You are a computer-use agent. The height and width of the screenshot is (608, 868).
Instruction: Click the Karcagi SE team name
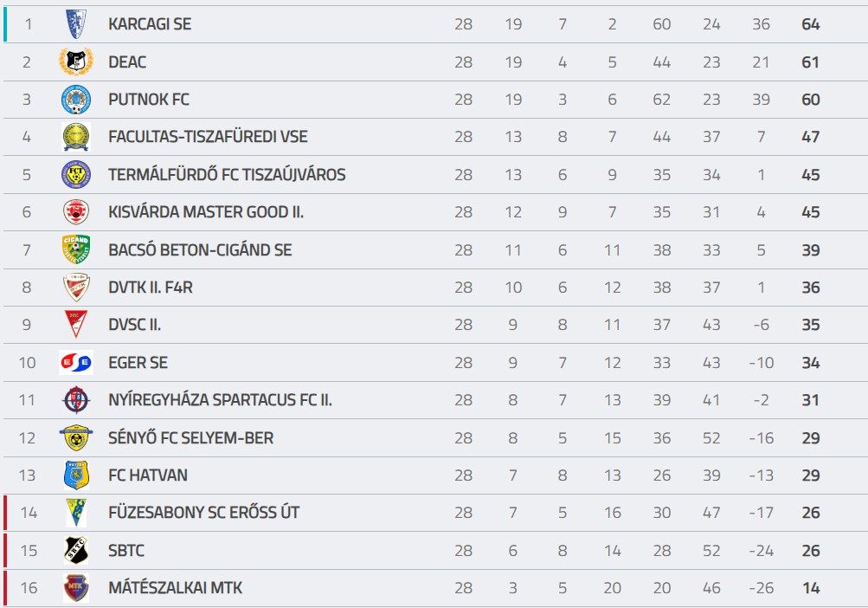point(150,24)
